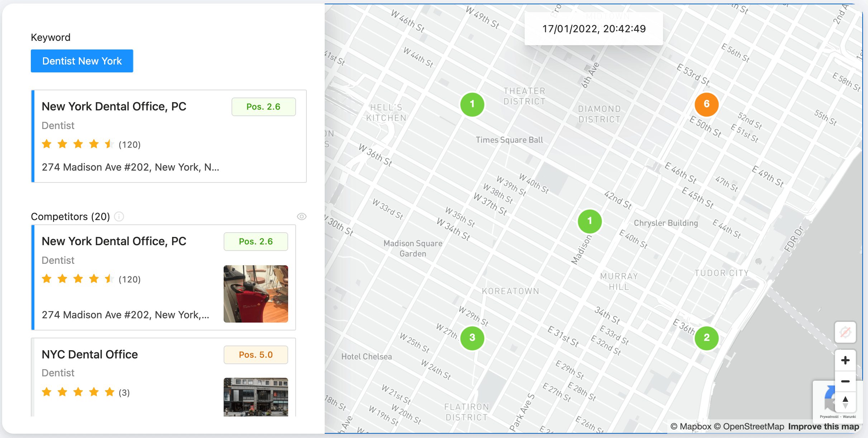Click the Dentist New York keyword button
This screenshot has height=438, width=868.
(82, 61)
